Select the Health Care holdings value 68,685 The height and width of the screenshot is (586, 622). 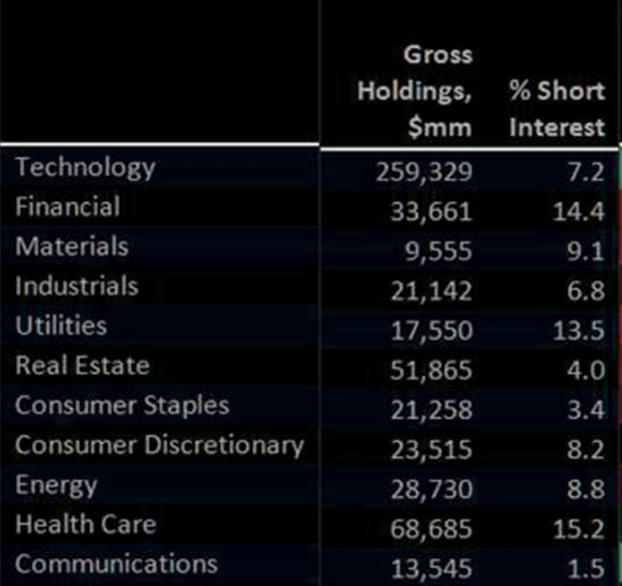coord(435,528)
